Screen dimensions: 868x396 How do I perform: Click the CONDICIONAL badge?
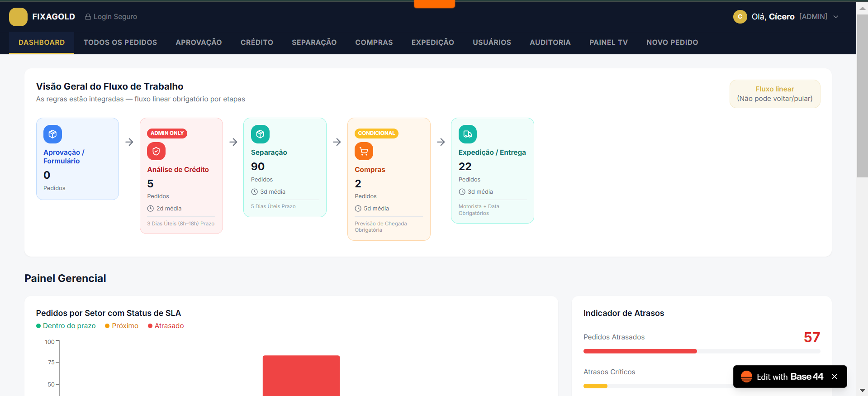click(x=377, y=133)
